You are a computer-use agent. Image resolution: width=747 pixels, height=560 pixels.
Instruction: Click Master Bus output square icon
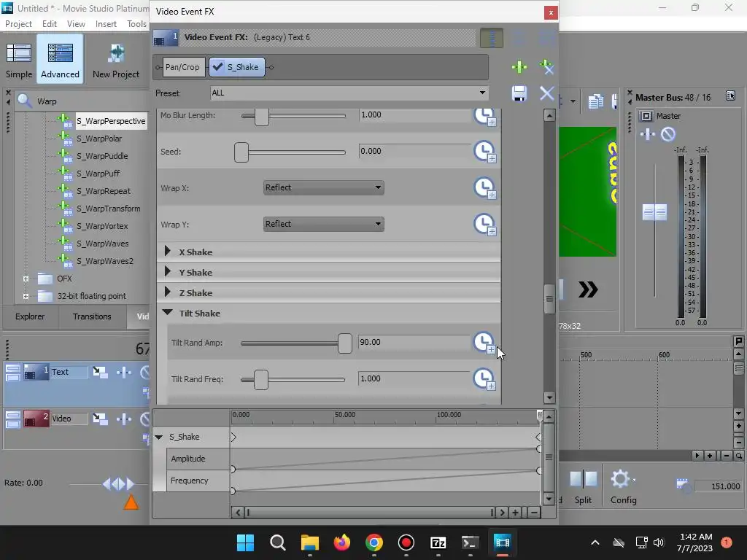click(646, 116)
